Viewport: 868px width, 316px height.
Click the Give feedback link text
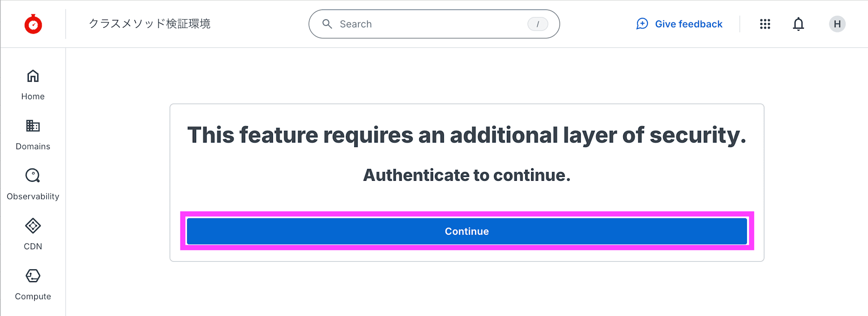pyautogui.click(x=688, y=24)
